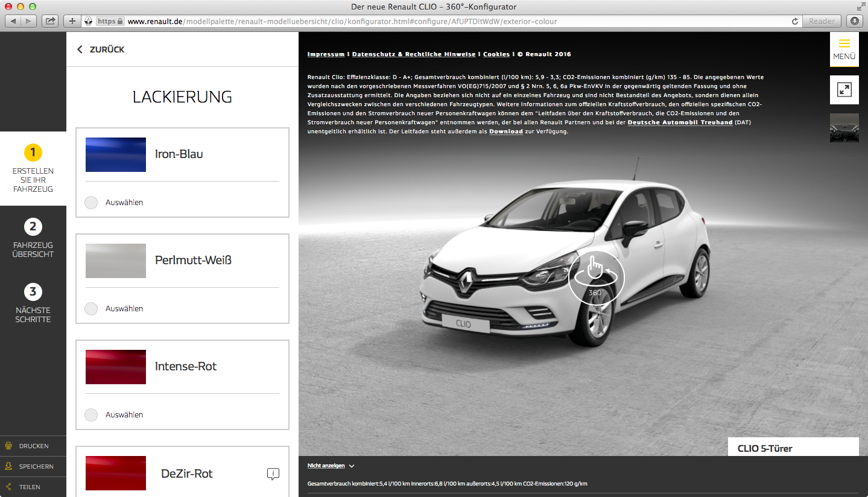The image size is (868, 497).
Task: Click the Drucken printer icon
Action: point(8,446)
